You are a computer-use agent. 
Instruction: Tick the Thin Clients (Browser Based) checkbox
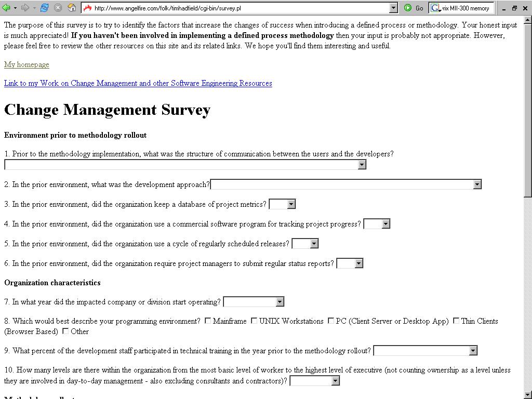(x=456, y=321)
